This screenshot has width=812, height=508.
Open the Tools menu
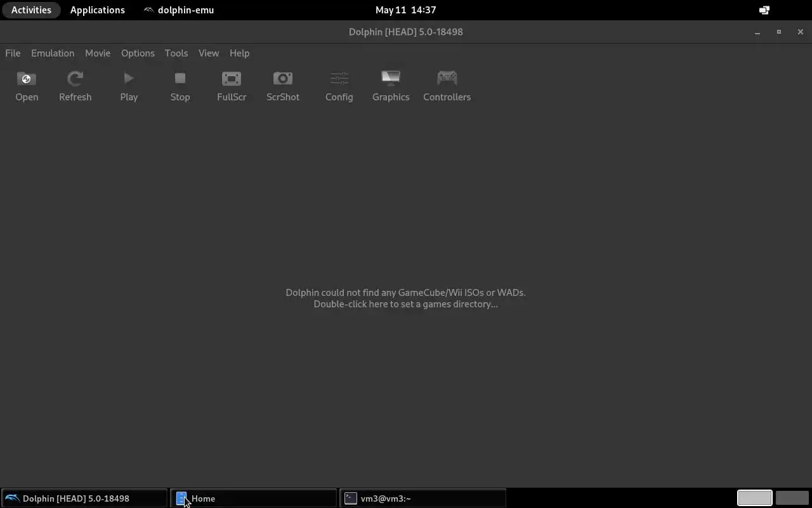[x=176, y=53]
